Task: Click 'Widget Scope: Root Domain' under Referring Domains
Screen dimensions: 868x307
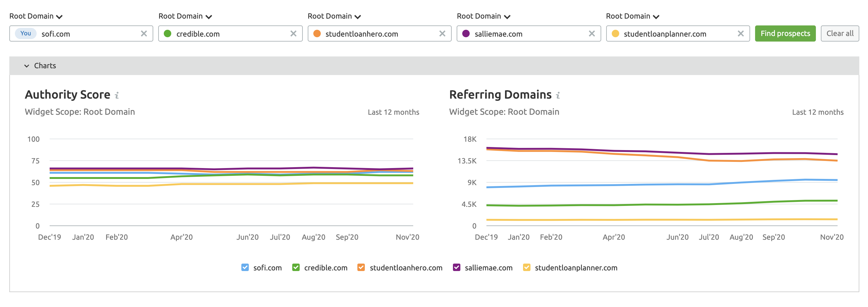Action: click(x=504, y=112)
